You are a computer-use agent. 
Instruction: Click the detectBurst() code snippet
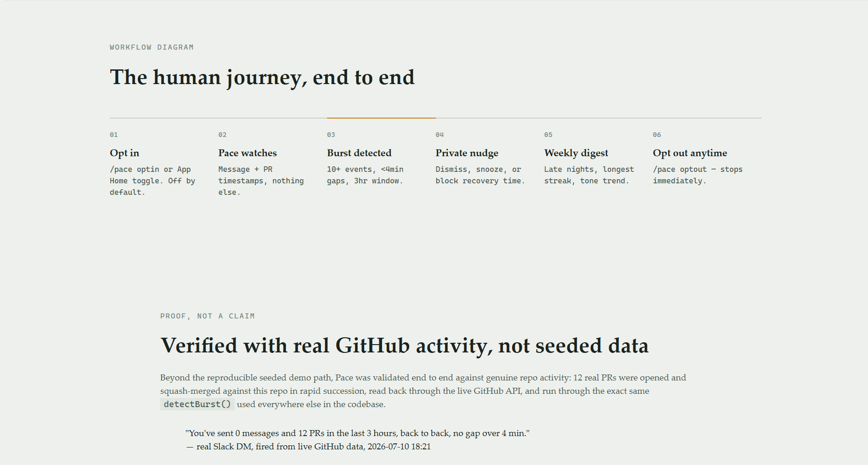pos(197,404)
